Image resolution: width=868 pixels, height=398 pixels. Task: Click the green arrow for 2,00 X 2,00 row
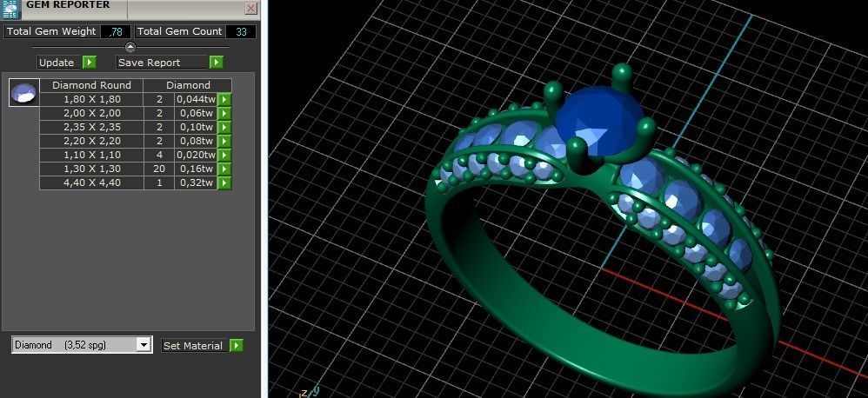(224, 113)
